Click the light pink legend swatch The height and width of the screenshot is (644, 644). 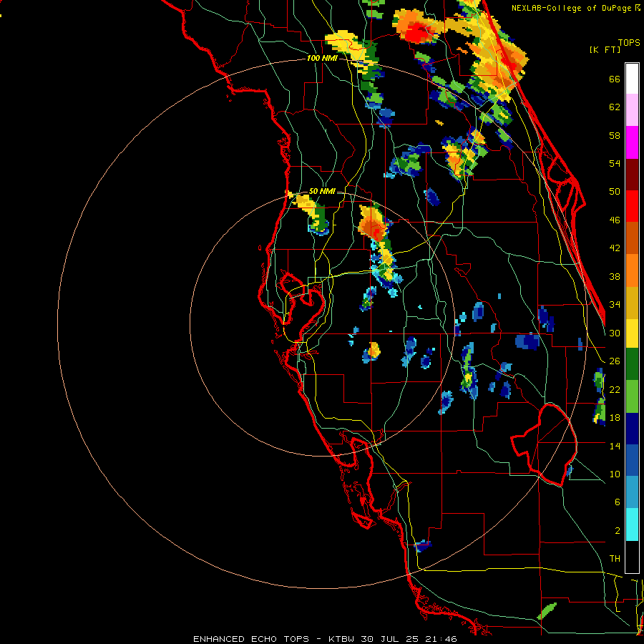tap(632, 109)
